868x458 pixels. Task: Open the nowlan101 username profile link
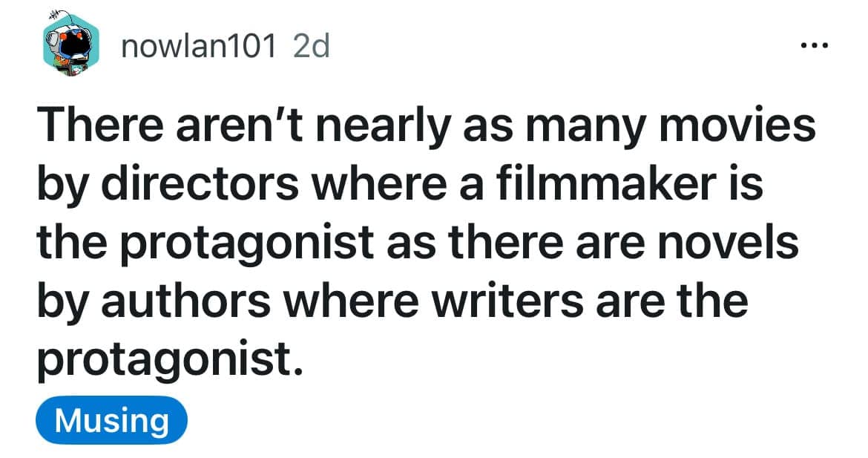pyautogui.click(x=199, y=48)
